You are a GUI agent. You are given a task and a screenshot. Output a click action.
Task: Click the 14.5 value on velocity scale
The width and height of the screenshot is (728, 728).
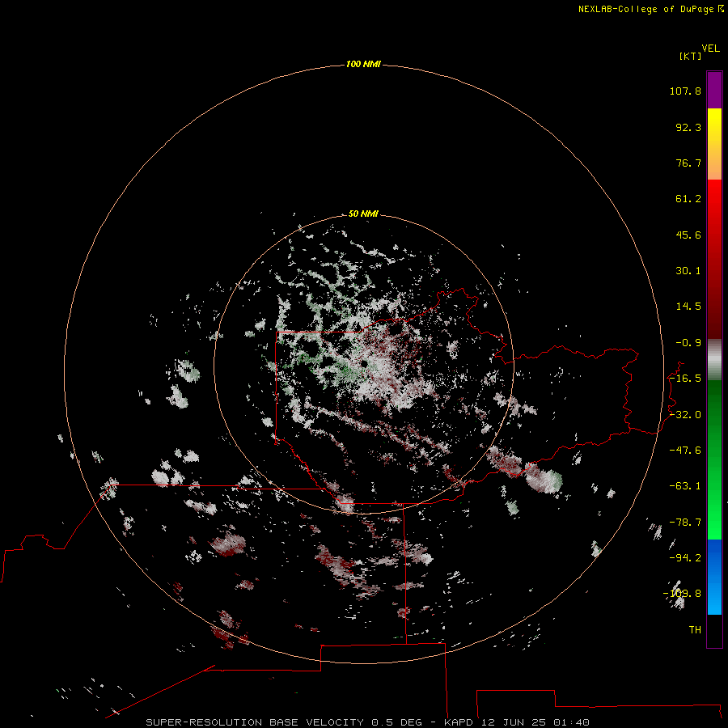tap(688, 307)
